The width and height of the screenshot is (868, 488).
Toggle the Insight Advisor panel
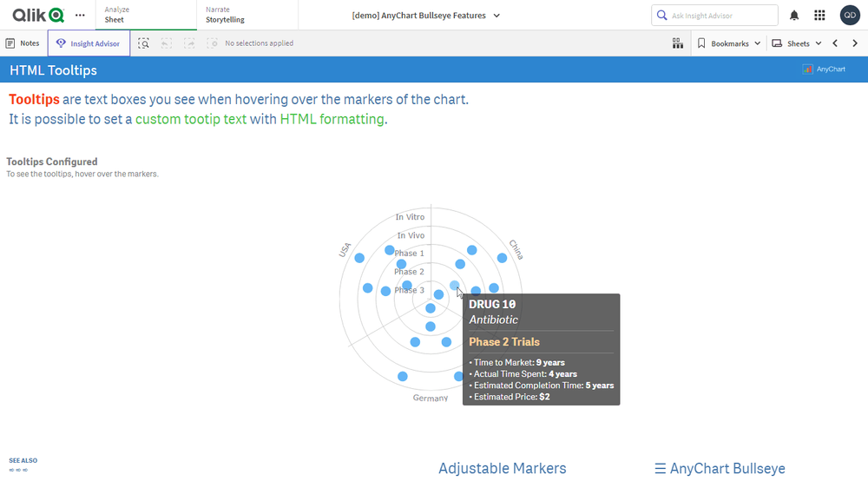pos(89,43)
